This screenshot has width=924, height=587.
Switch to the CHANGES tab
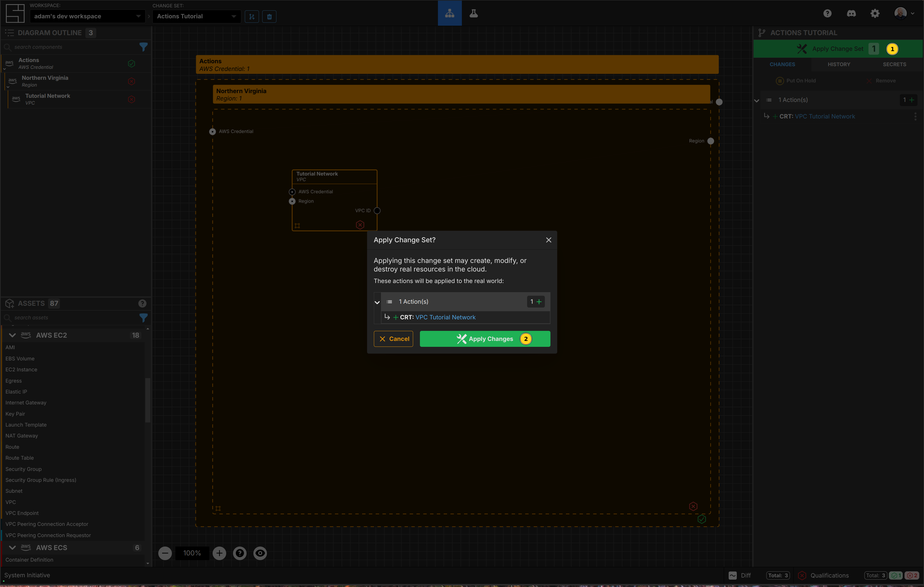point(783,64)
